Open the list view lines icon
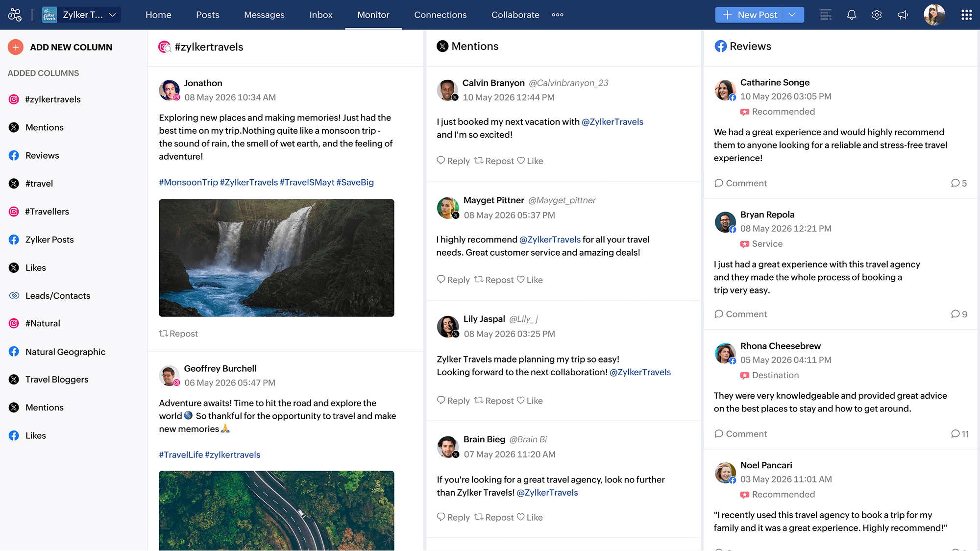Viewport: 980px width, 551px height. [x=826, y=15]
